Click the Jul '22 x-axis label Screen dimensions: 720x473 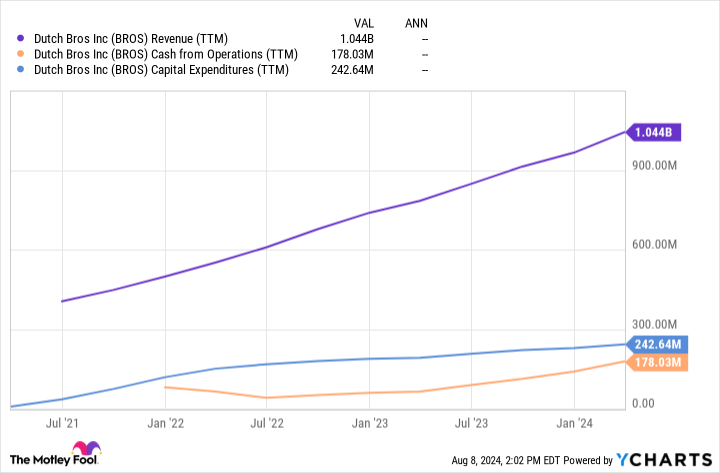point(267,423)
